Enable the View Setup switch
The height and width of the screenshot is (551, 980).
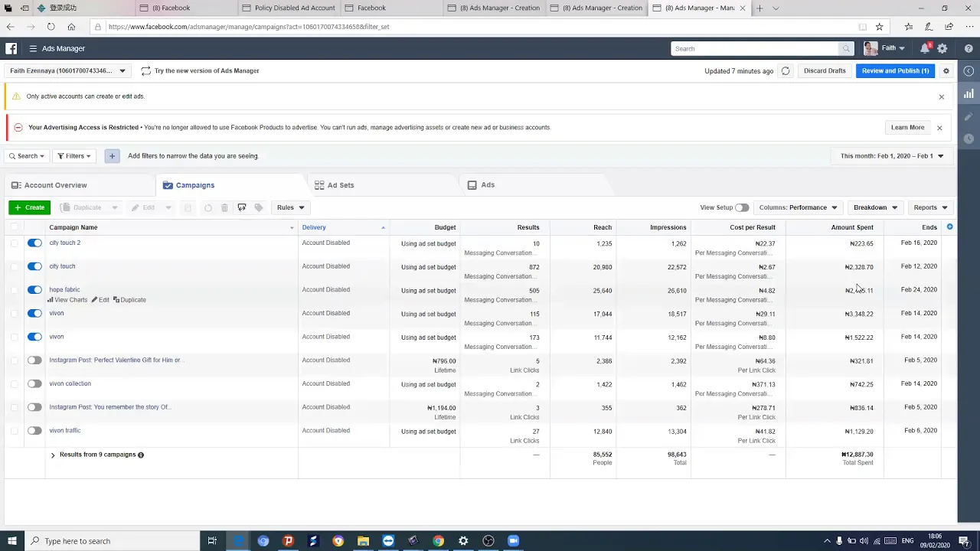pyautogui.click(x=742, y=207)
